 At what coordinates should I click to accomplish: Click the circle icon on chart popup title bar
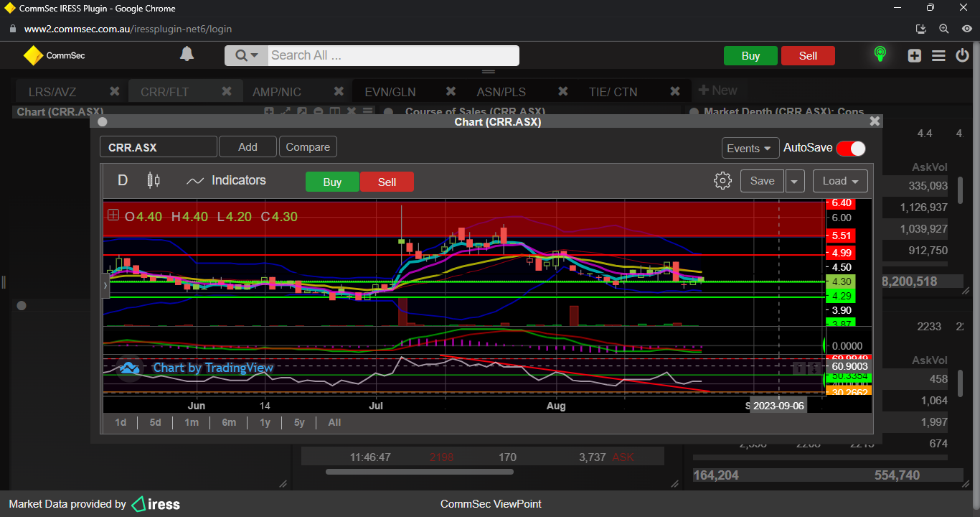click(x=102, y=121)
